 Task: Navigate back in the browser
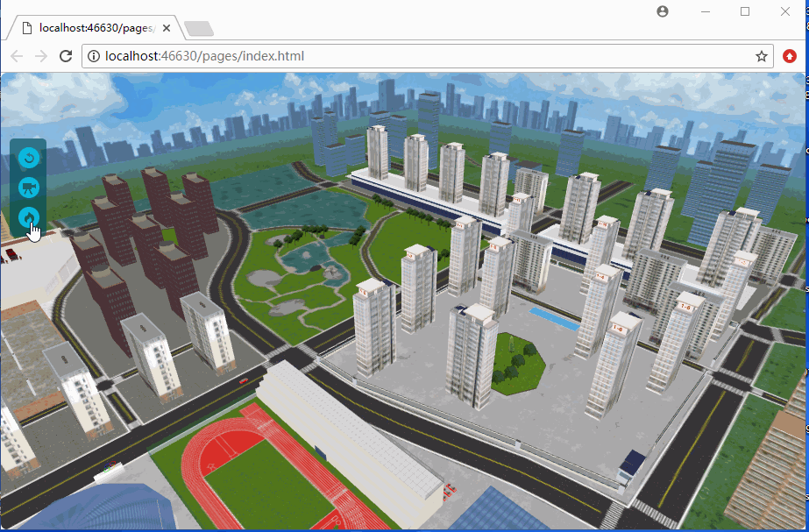coord(16,56)
